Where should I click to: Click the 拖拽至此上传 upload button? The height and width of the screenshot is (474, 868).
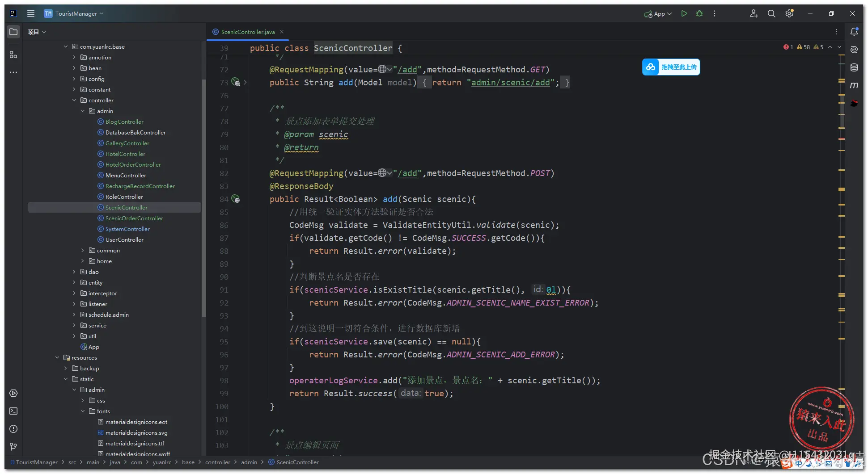pyautogui.click(x=671, y=67)
